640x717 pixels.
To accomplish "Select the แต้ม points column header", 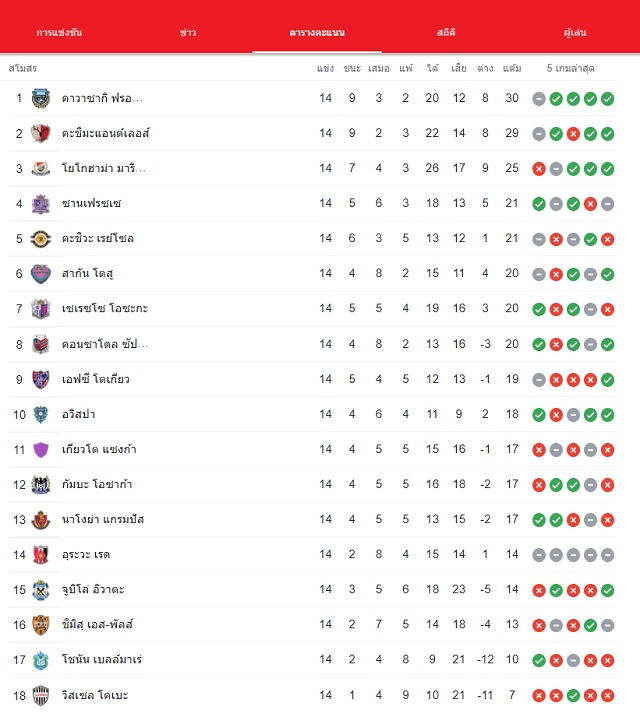I will 512,69.
